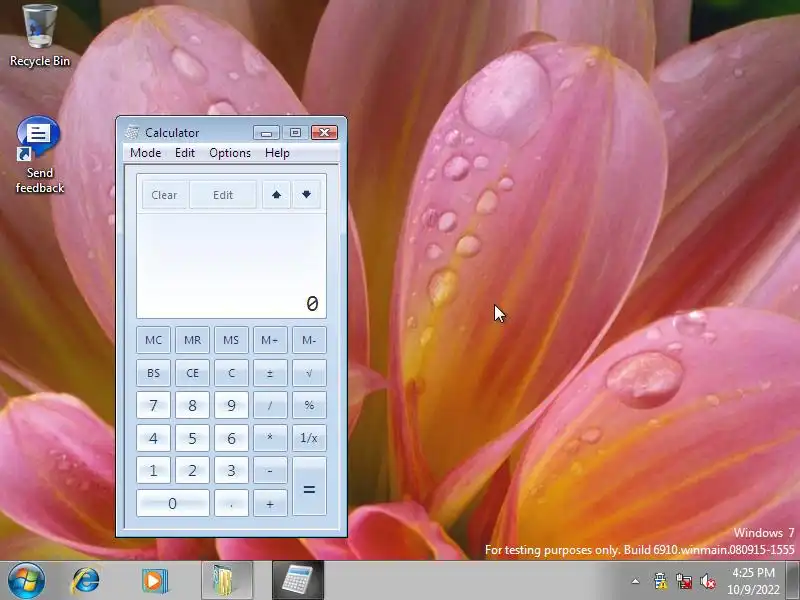Click the equals key
The height and width of the screenshot is (600, 800).
(309, 487)
